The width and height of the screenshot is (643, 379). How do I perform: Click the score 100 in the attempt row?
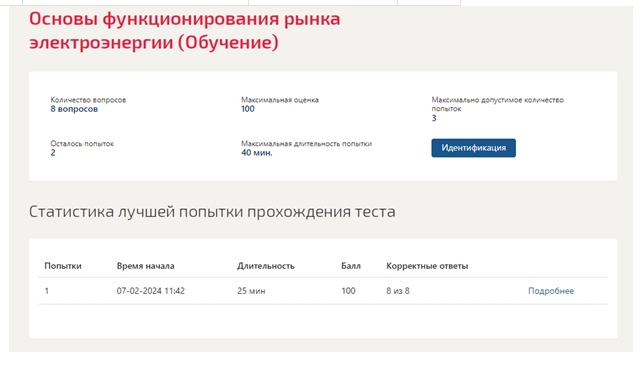348,291
